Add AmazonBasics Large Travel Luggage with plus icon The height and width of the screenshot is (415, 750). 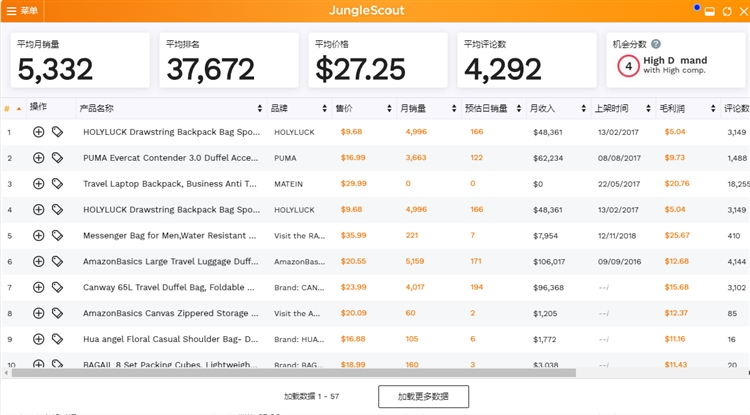(38, 261)
